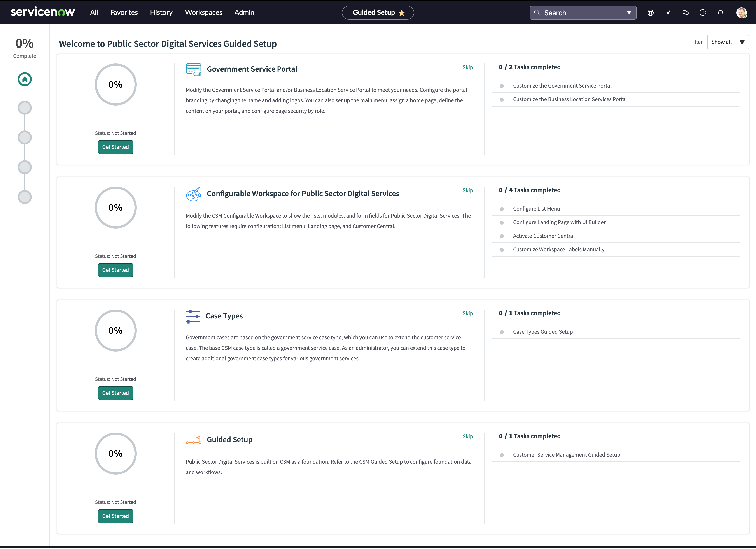The height and width of the screenshot is (549, 756).
Task: Get Started on Guided Setup section
Action: tap(116, 516)
